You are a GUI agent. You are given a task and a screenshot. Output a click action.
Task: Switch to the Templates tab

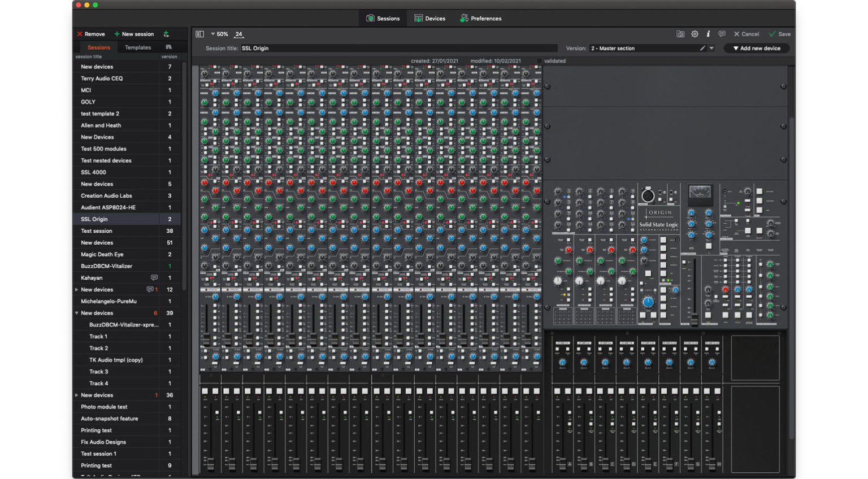(x=138, y=47)
